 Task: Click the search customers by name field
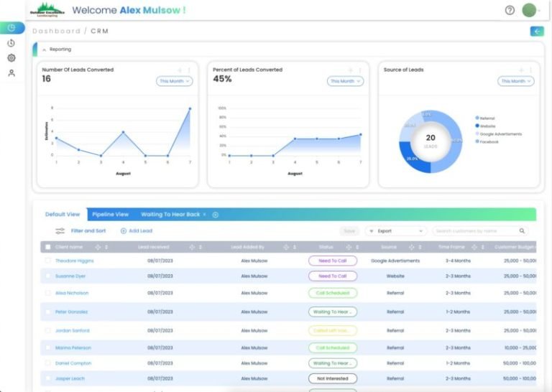click(476, 231)
